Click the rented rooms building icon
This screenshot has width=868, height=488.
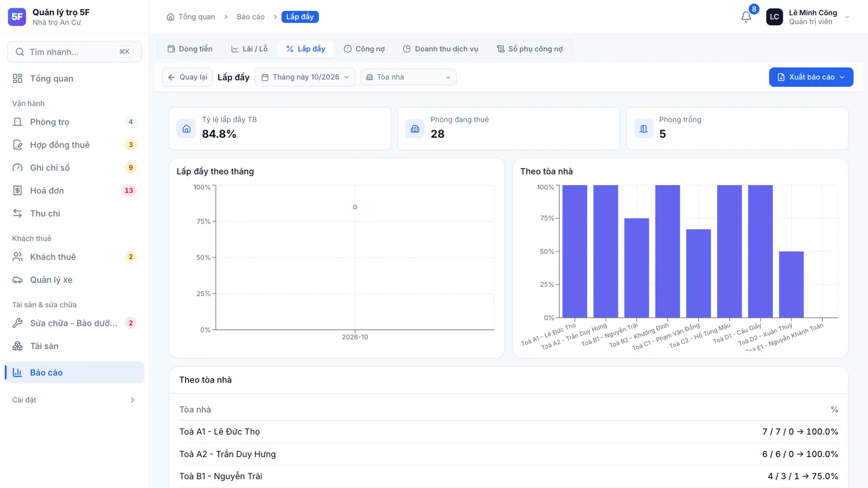[x=415, y=129]
